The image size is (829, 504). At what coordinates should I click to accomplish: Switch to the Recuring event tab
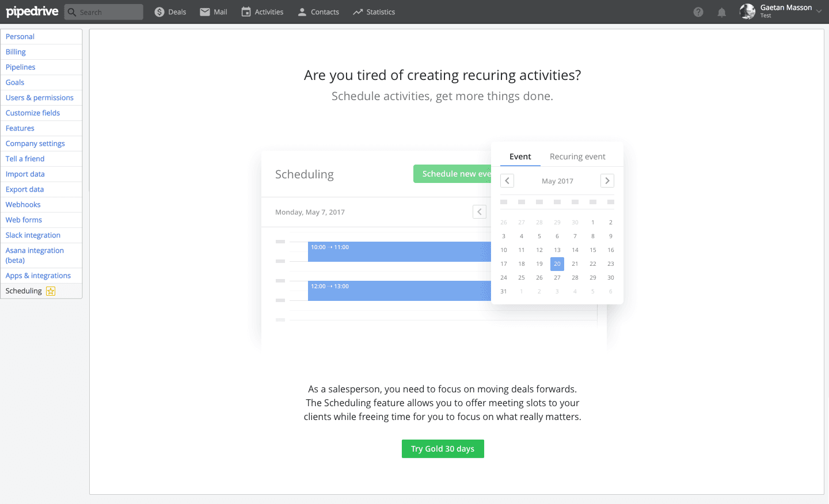(x=577, y=156)
